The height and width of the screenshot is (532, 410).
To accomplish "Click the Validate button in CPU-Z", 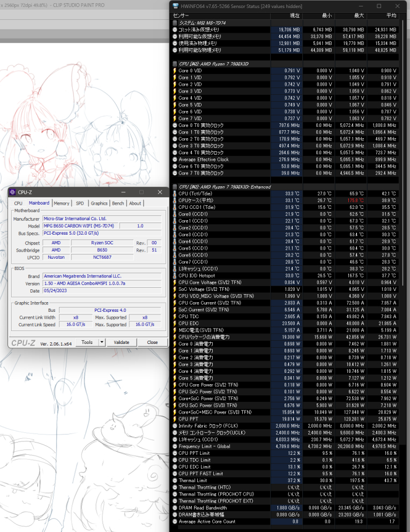I will click(122, 342).
